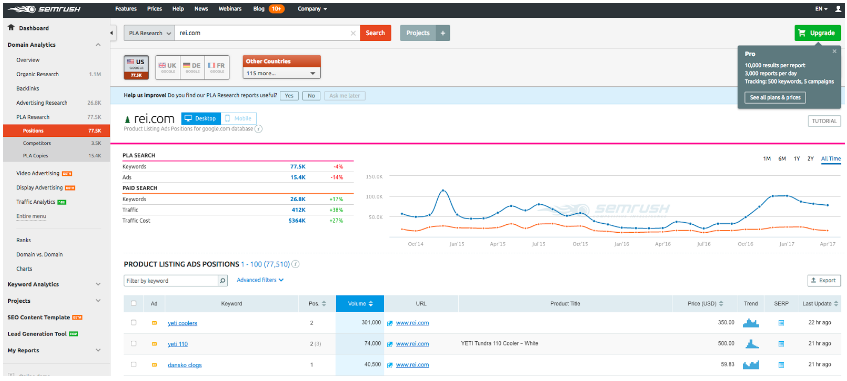Open info icon beside Product Listing Ads Positions

pos(296,264)
